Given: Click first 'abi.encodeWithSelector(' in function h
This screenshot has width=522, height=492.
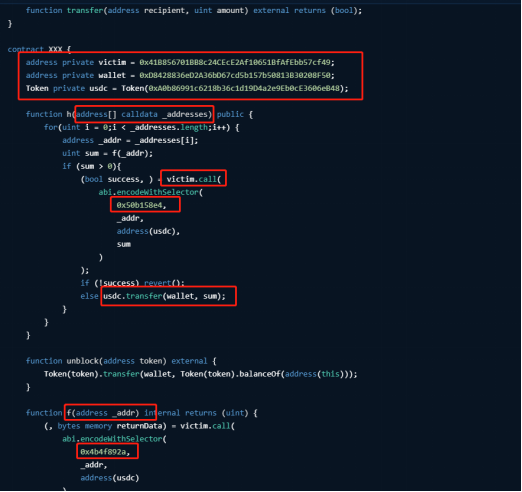Looking at the screenshot, I should click(x=151, y=192).
